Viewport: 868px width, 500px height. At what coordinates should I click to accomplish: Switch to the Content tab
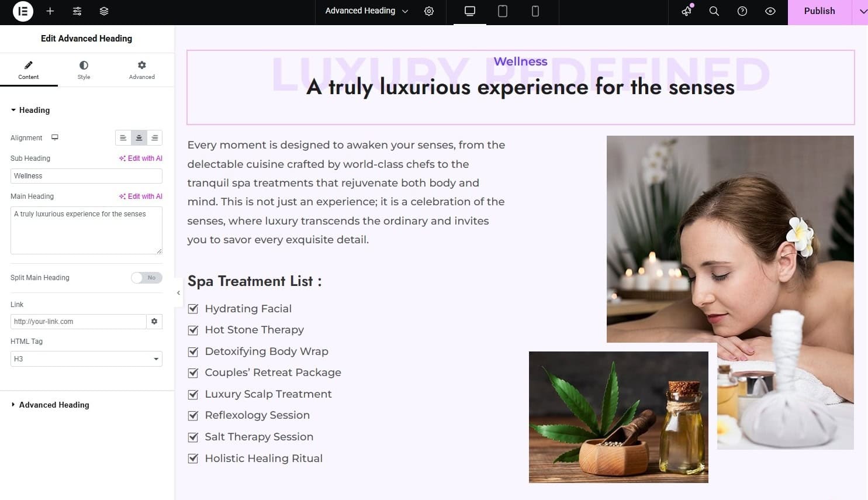coord(29,70)
